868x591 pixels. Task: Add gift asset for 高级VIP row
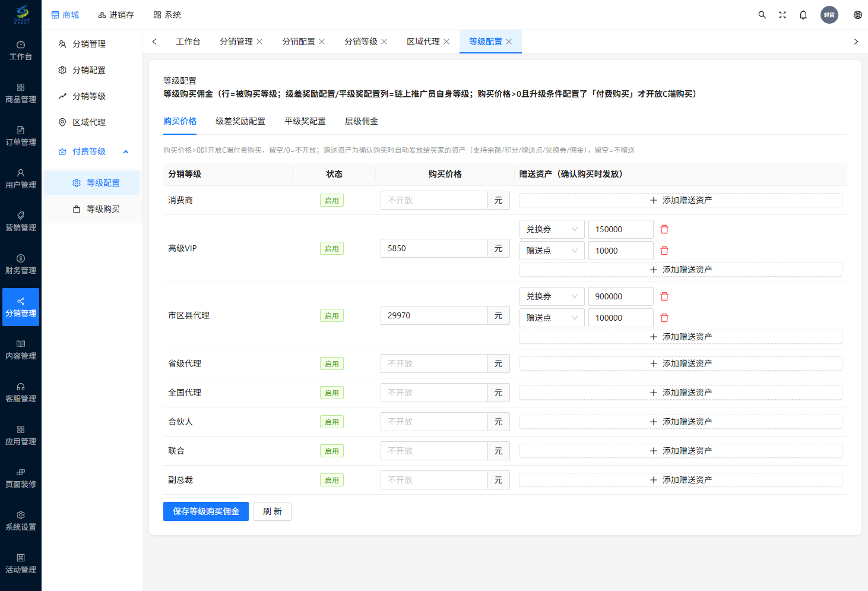tap(681, 270)
